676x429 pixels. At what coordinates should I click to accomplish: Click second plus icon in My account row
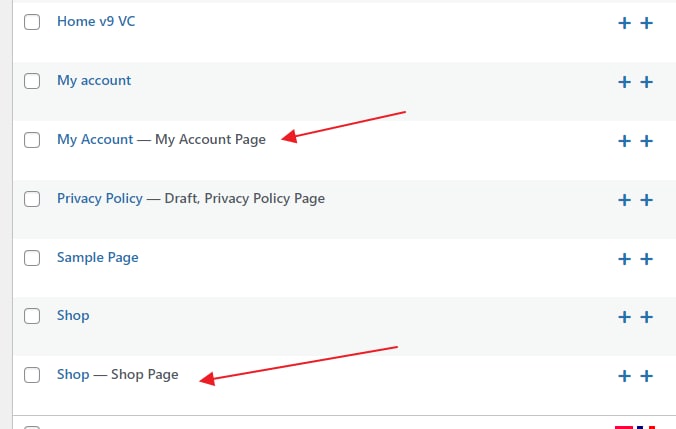coord(646,82)
